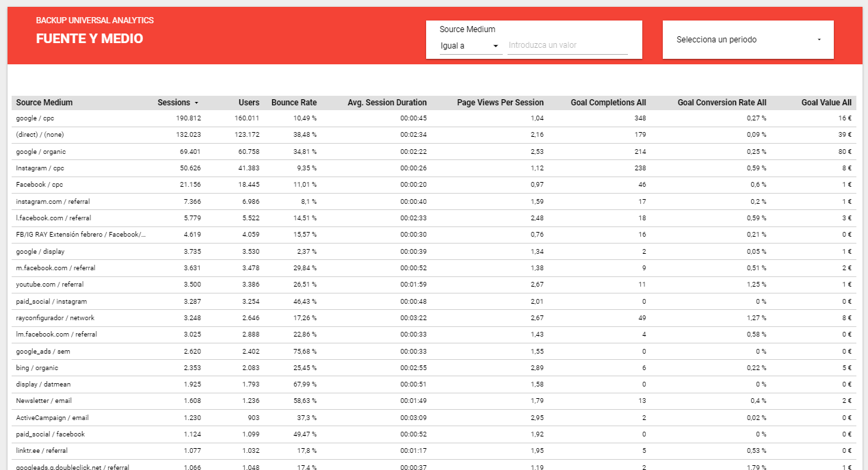Click the 'FUENTE Y MEDIO' page title
Screen dimensions: 868x470
point(90,38)
